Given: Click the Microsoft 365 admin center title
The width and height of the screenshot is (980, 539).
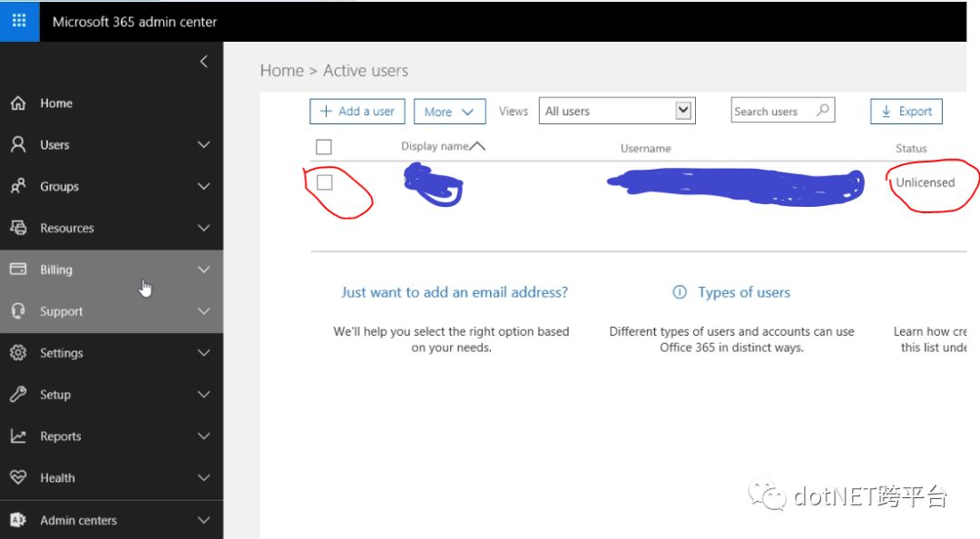Looking at the screenshot, I should click(134, 22).
